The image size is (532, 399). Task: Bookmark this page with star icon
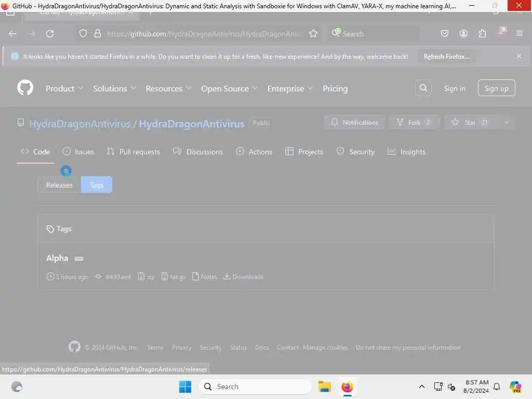click(313, 33)
